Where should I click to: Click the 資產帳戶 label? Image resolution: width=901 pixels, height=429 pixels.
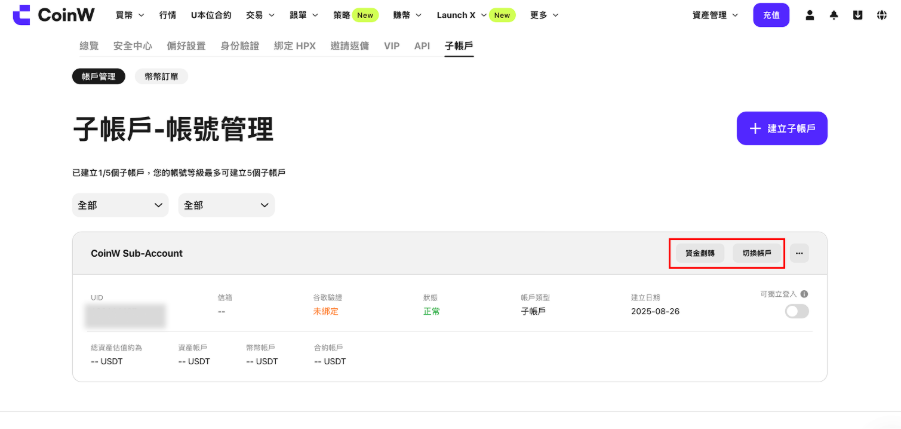coord(192,347)
